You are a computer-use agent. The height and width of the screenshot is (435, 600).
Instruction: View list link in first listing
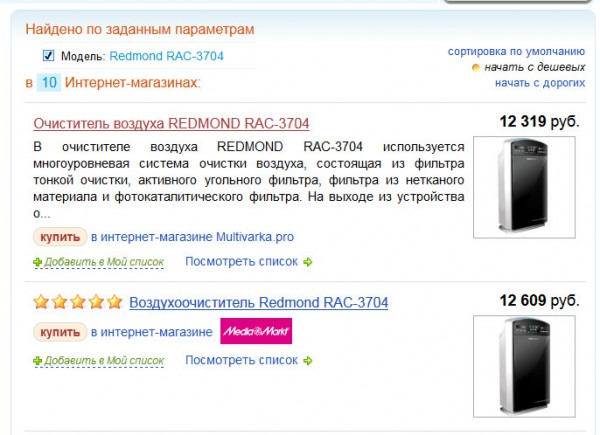(x=242, y=262)
